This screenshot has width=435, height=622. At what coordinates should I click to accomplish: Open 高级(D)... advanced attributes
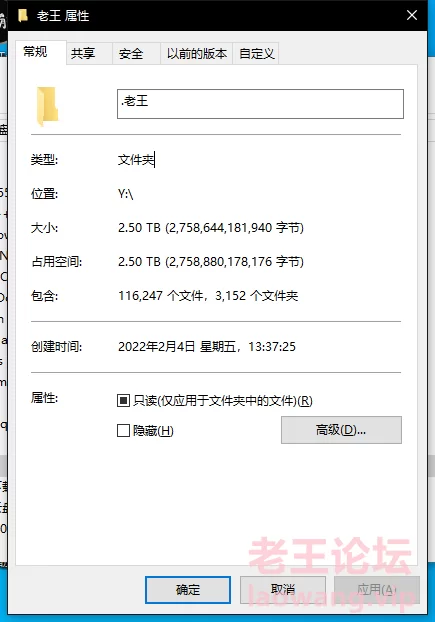pos(341,430)
